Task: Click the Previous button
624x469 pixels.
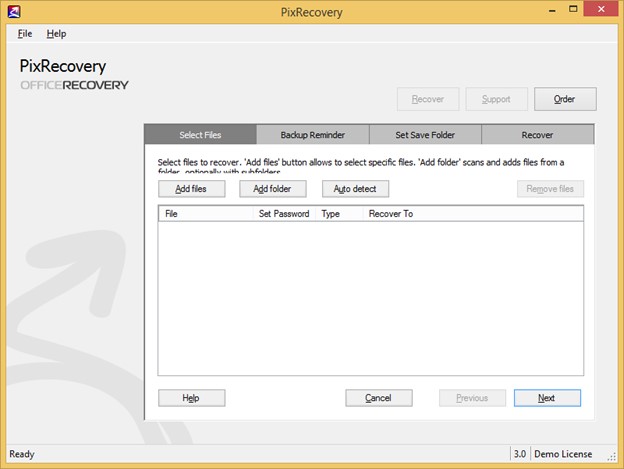Action: click(x=472, y=398)
